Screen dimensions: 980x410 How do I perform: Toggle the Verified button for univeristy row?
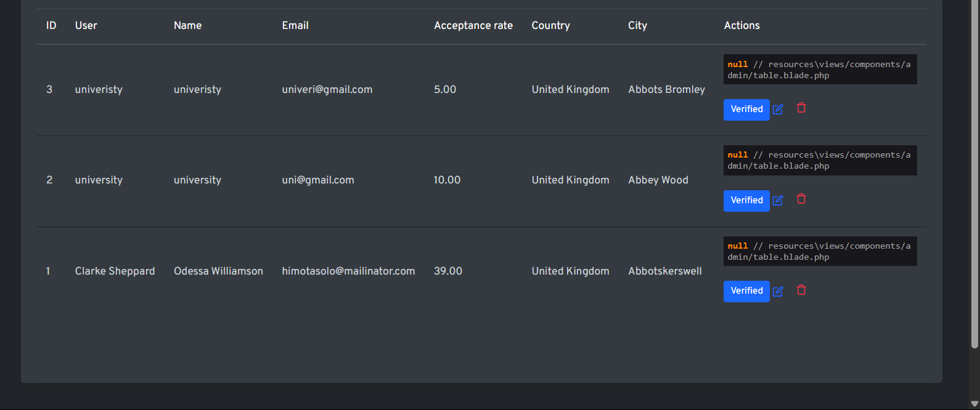[746, 110]
